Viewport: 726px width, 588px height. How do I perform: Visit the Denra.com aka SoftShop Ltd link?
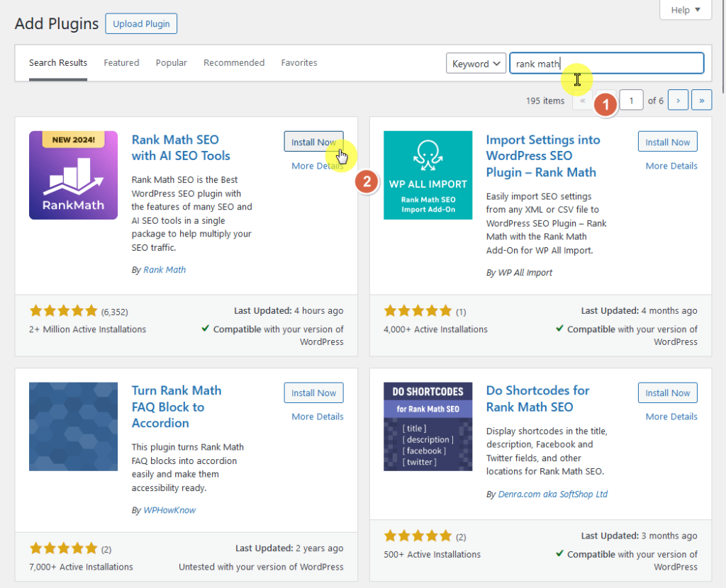pos(553,494)
